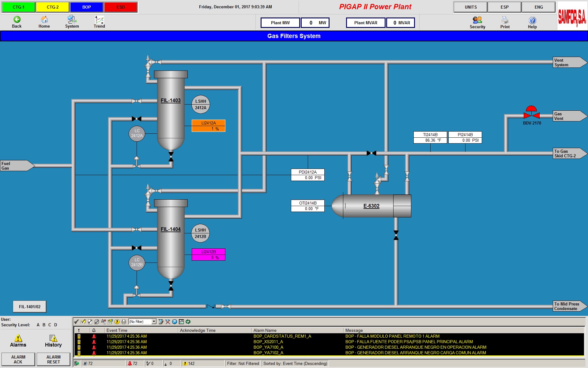Click the orange LI2412A level indicator
The height and width of the screenshot is (368, 588).
[209, 126]
